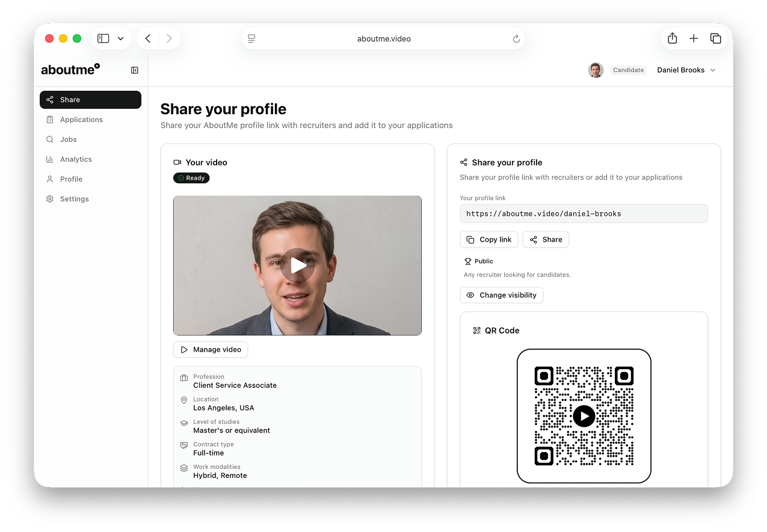Screen dimensions: 767x532
Task: Click the Ready status badge
Action: 191,178
